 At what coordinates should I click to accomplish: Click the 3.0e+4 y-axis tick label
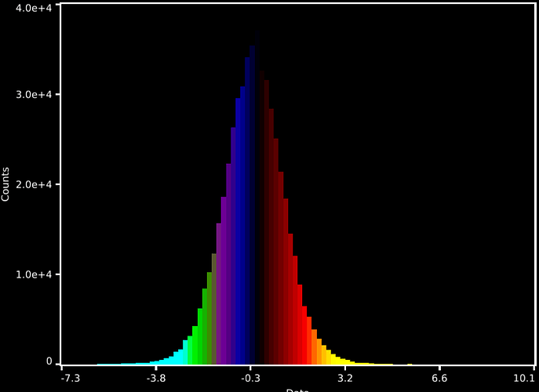coord(34,95)
